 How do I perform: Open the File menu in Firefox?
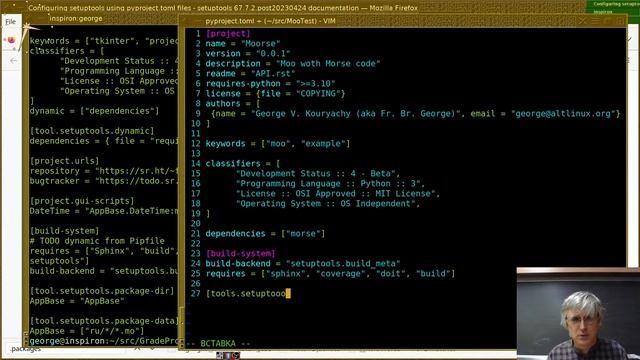[11, 22]
